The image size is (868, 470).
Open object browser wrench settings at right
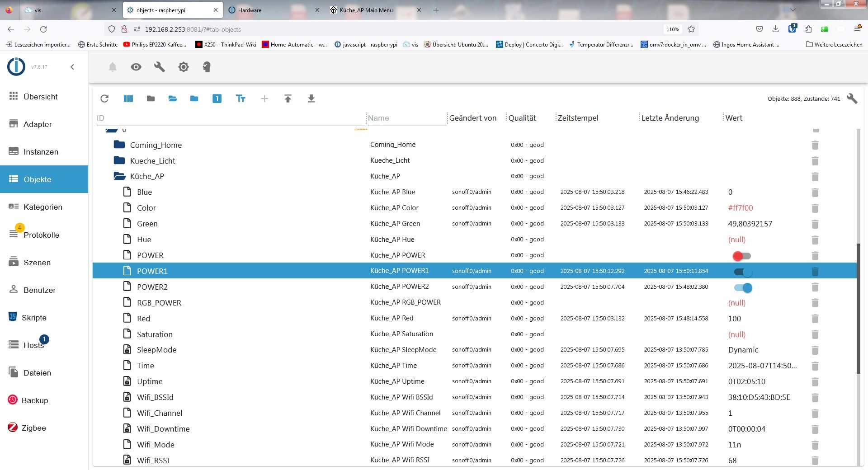tap(852, 99)
